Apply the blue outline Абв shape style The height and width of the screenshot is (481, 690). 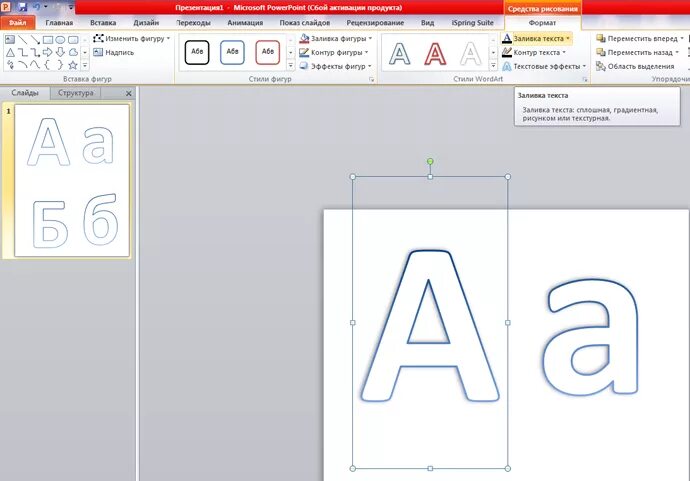[232, 52]
